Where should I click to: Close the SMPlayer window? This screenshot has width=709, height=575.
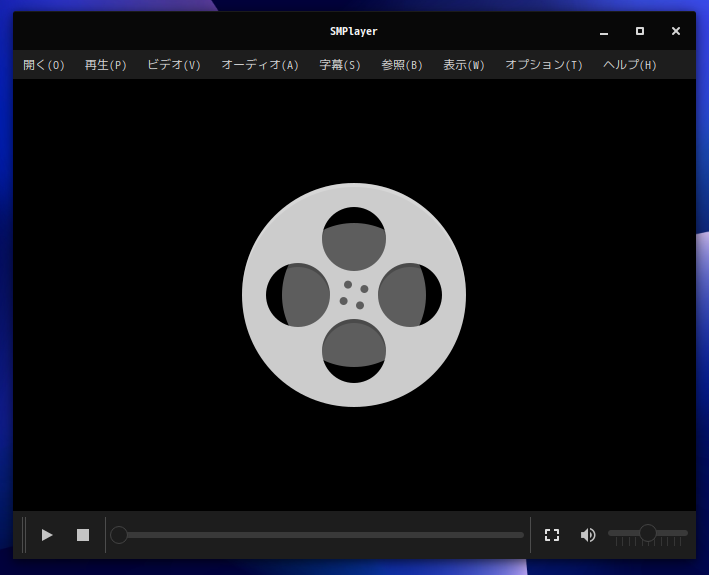pos(676,31)
